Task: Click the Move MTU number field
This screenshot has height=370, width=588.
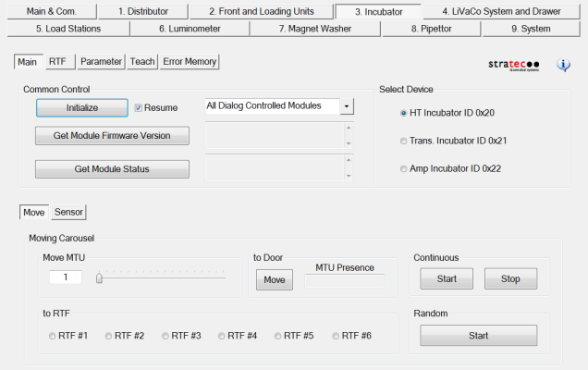Action: pyautogui.click(x=65, y=277)
